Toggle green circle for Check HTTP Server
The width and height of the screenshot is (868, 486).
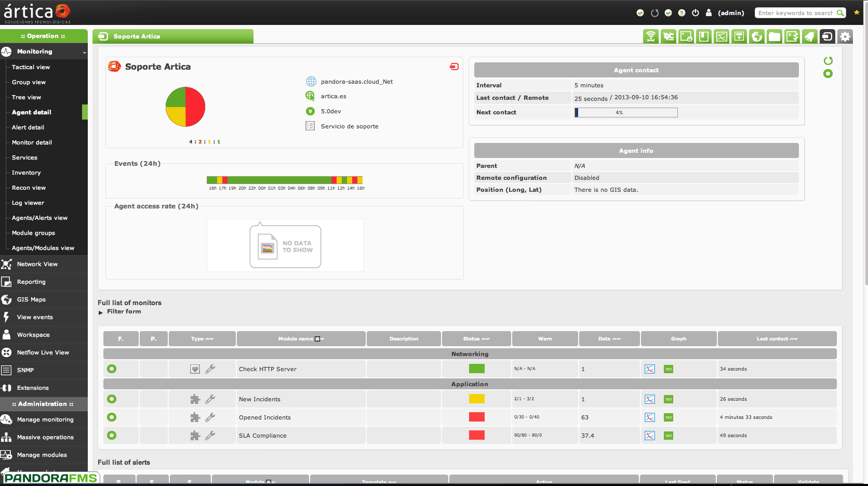click(112, 369)
